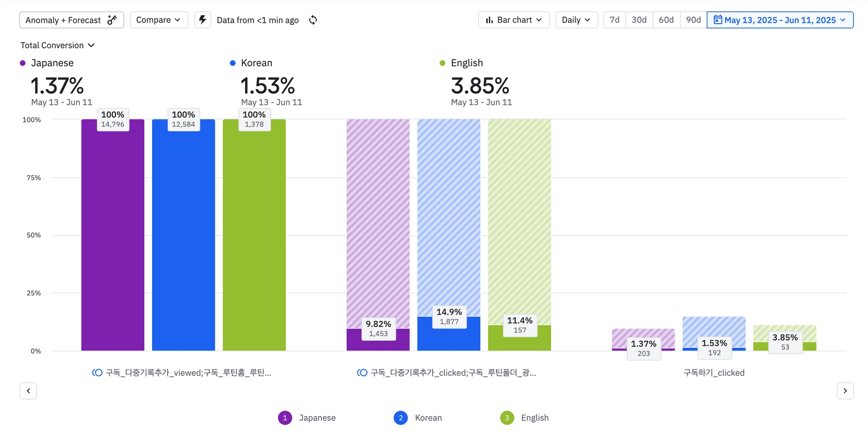This screenshot has width=868, height=448.
Task: Click the lightning bolt data freshness icon
Action: (203, 20)
